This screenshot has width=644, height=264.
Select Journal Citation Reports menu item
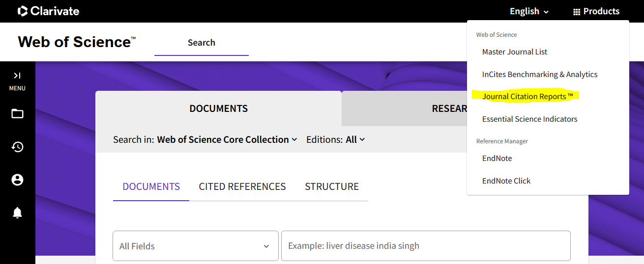click(x=527, y=96)
